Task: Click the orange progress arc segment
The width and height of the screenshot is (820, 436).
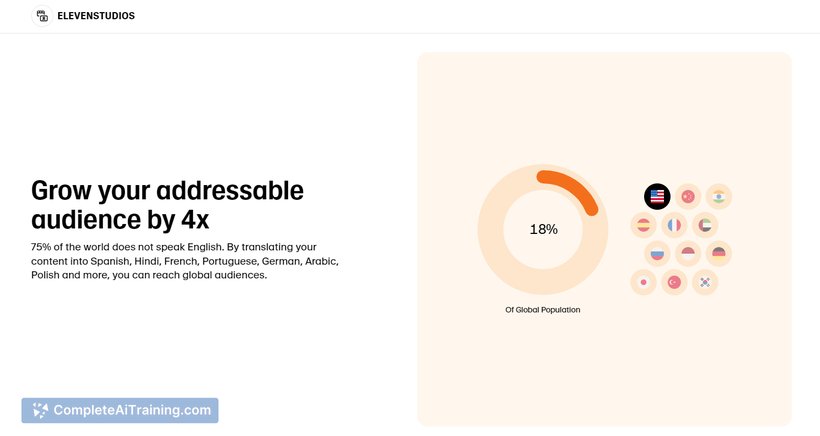Action: tap(571, 189)
